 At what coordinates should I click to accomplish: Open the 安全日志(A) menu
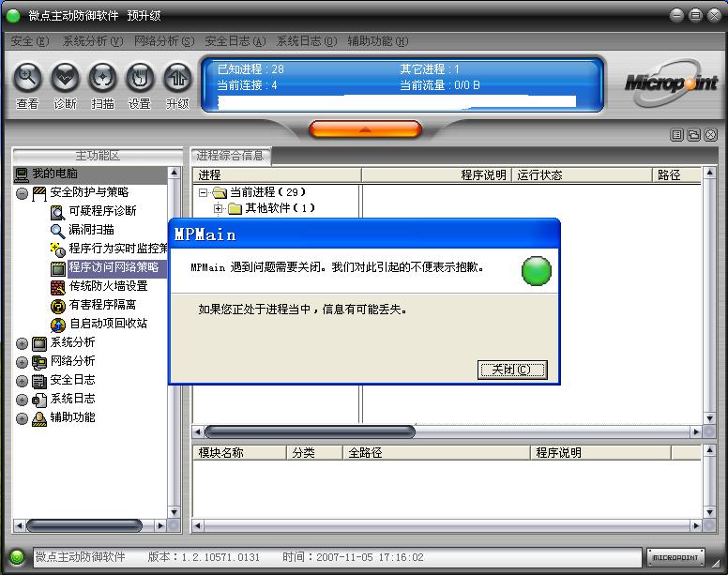[x=235, y=41]
